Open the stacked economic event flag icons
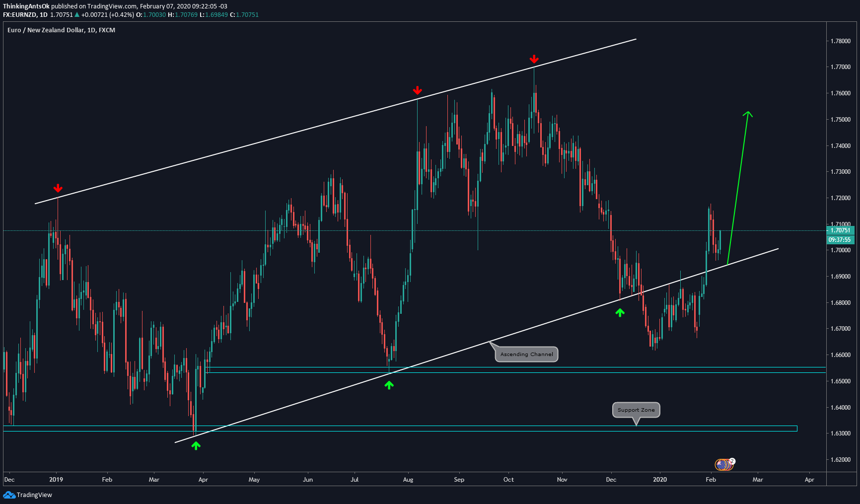Screen dimensions: 860x504 pyautogui.click(x=723, y=465)
